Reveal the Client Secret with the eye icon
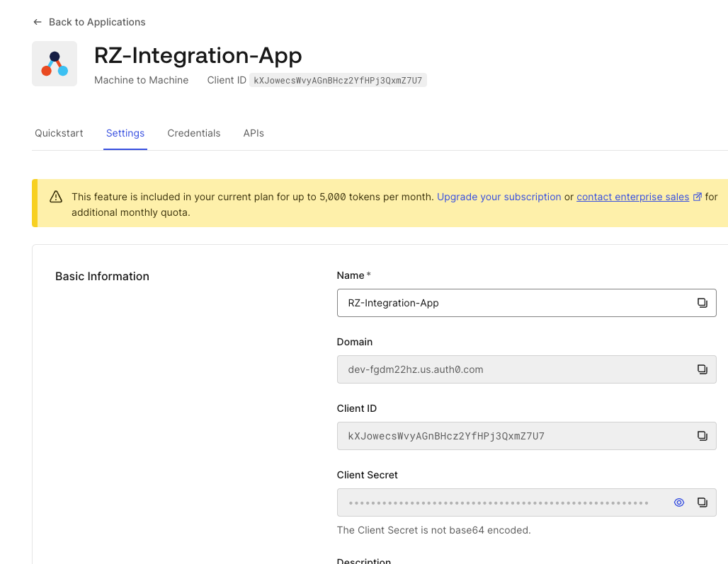The height and width of the screenshot is (564, 728). [678, 502]
